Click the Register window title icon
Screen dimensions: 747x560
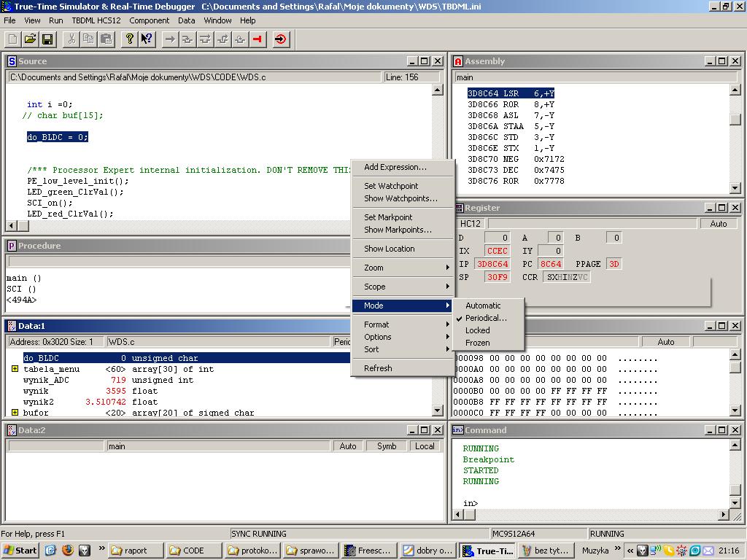tap(460, 208)
